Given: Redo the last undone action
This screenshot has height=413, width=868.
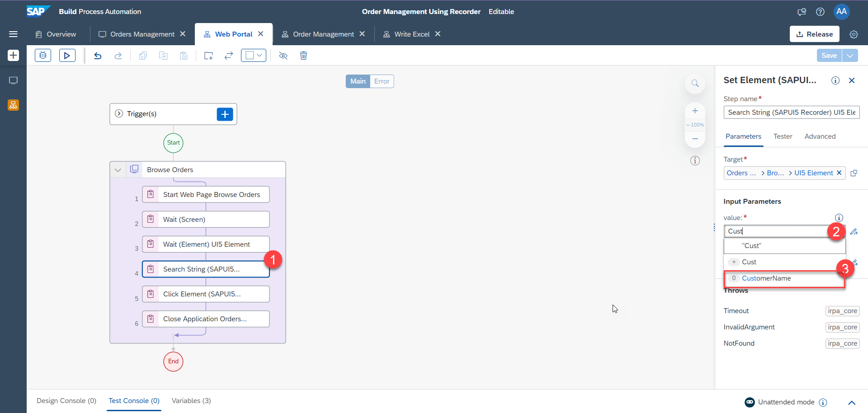Looking at the screenshot, I should (x=118, y=56).
